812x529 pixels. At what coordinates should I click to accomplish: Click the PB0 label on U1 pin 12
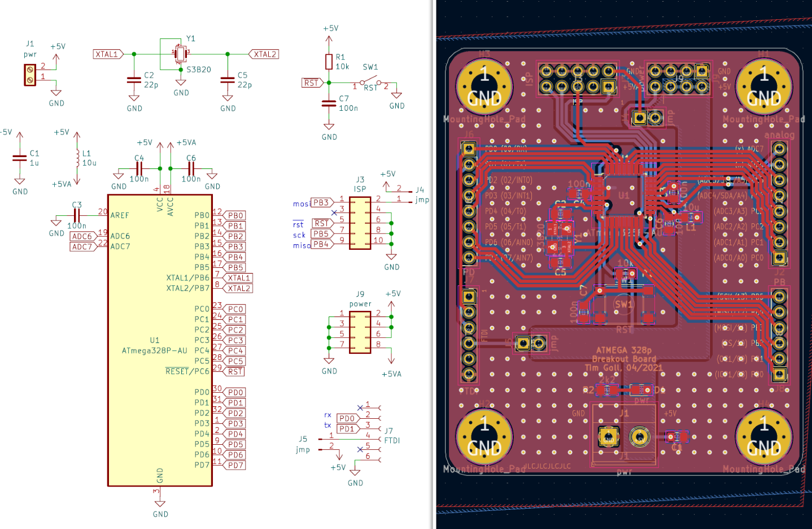click(x=234, y=215)
